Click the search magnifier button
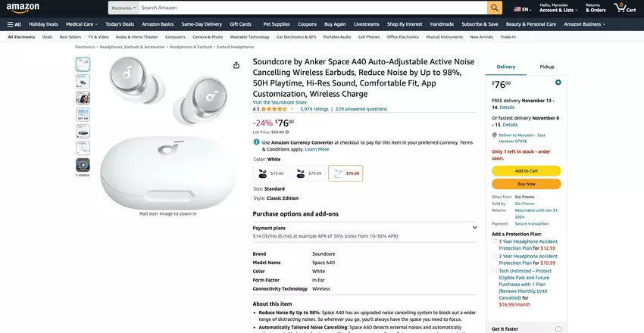The width and height of the screenshot is (644, 333). 494,8
